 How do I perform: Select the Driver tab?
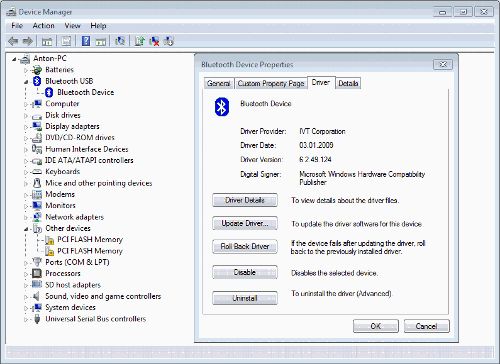[321, 82]
